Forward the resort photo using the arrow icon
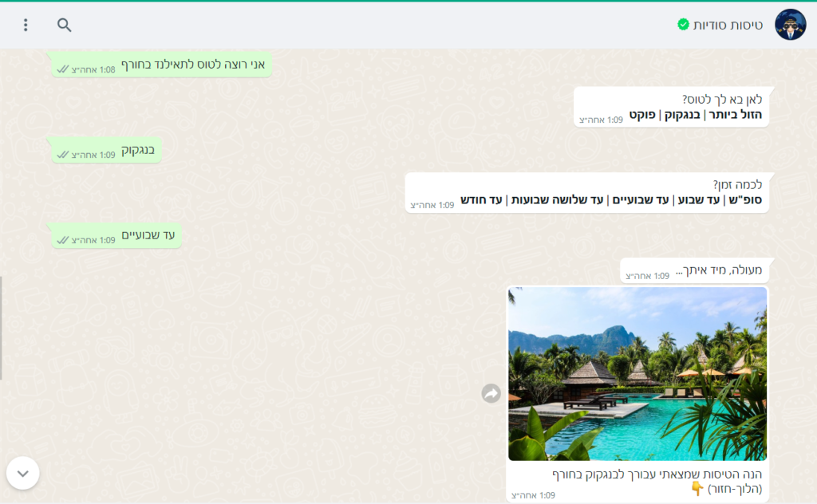Image resolution: width=817 pixels, height=504 pixels. 491,393
